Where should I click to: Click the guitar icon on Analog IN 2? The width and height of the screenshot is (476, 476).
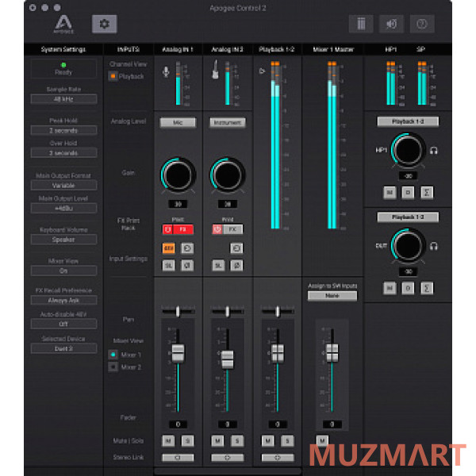point(215,70)
